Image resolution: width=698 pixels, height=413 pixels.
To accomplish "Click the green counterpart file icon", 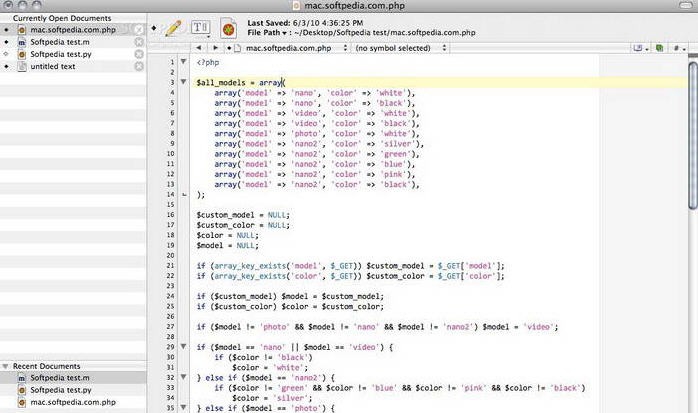I will click(659, 48).
